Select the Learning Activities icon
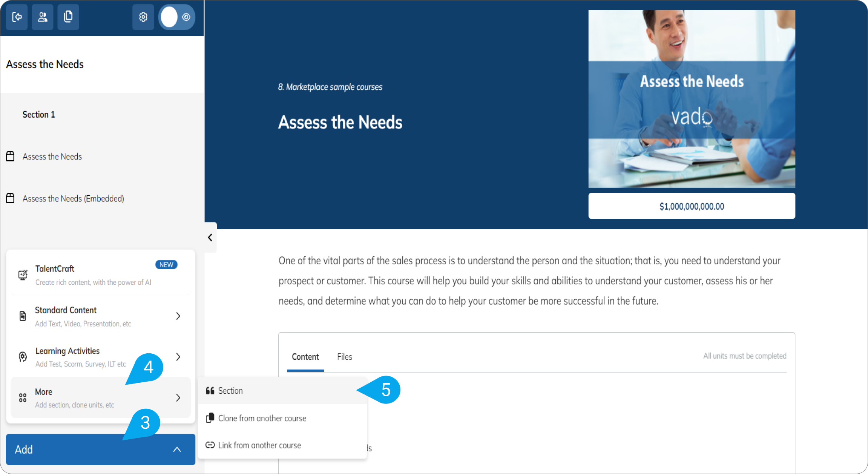 click(x=22, y=357)
